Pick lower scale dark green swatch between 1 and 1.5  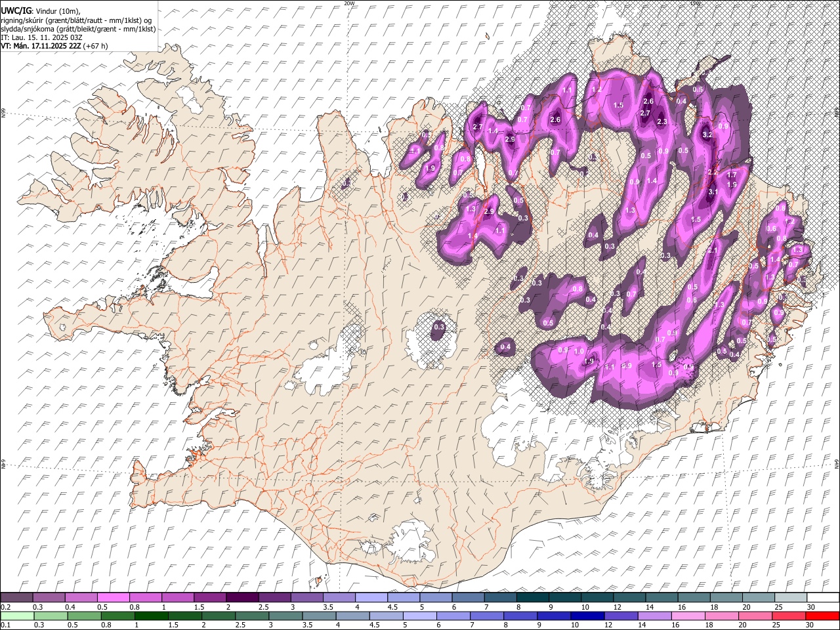click(x=152, y=616)
